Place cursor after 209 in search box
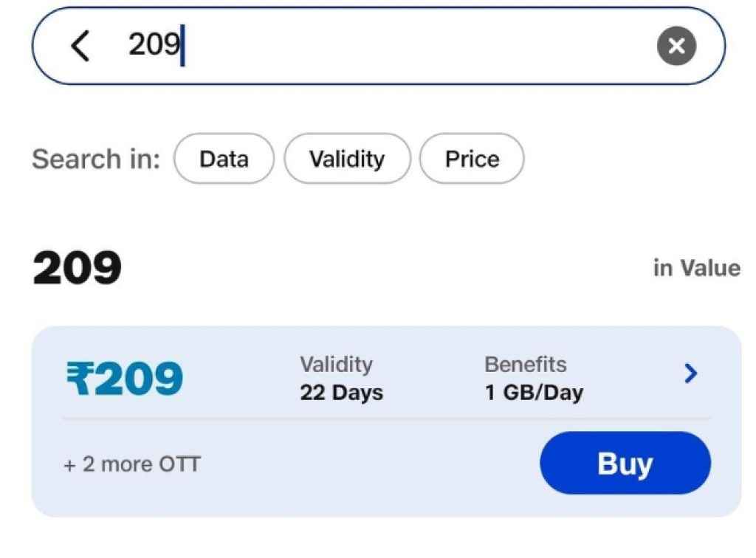The image size is (756, 558). tap(183, 46)
